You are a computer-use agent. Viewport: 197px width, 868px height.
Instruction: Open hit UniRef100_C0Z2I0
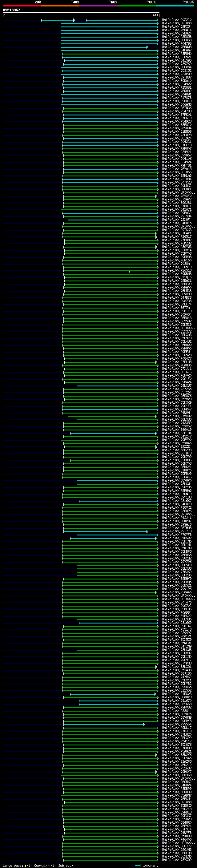[177, 20]
